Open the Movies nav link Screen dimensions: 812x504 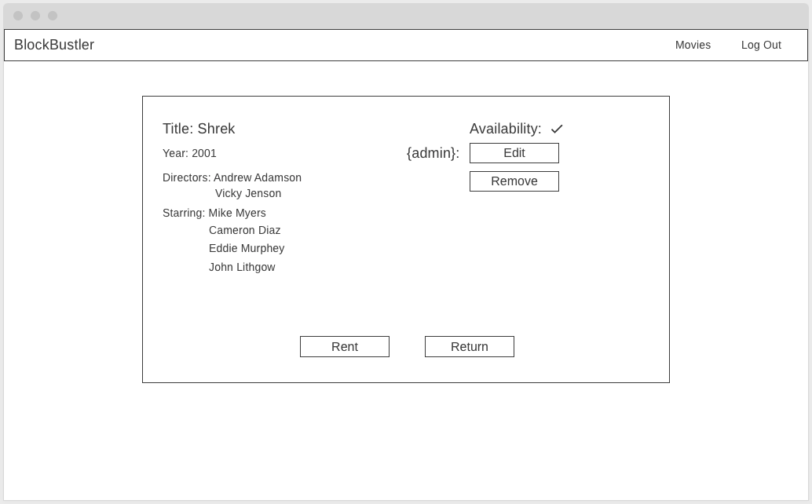(693, 45)
